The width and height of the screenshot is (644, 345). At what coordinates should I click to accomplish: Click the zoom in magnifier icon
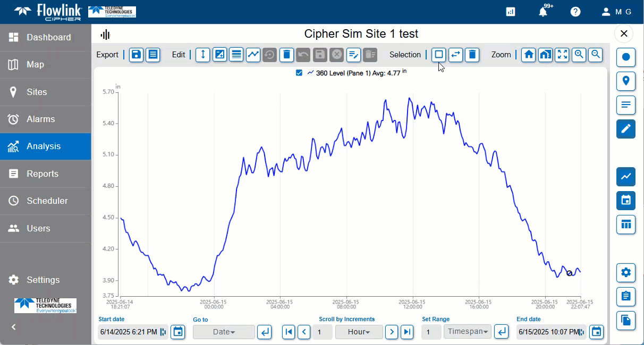[579, 55]
